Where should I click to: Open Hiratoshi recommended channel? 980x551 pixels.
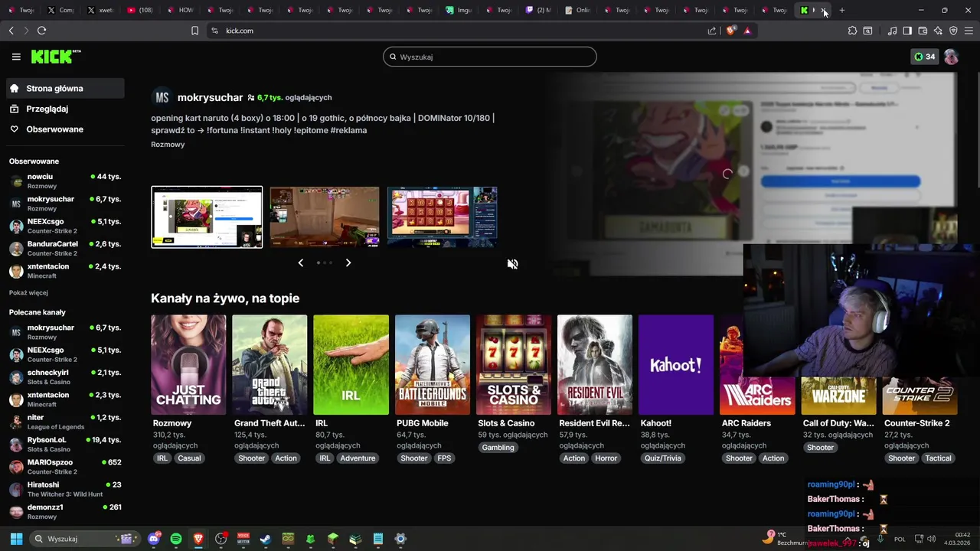click(64, 489)
